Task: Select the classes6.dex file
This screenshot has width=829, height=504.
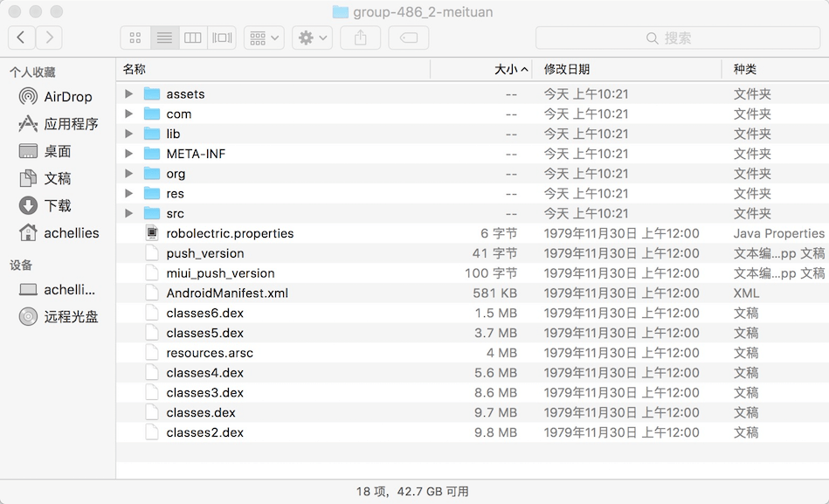Action: point(205,313)
